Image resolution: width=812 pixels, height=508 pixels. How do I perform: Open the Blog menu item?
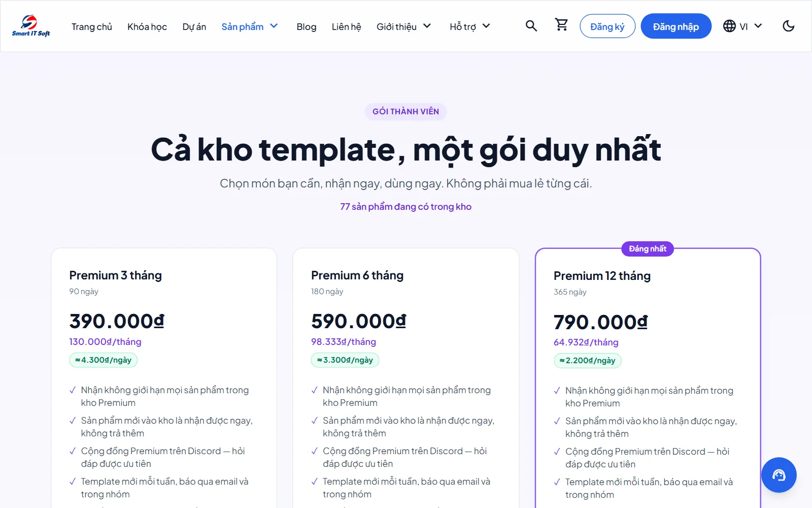tap(307, 26)
